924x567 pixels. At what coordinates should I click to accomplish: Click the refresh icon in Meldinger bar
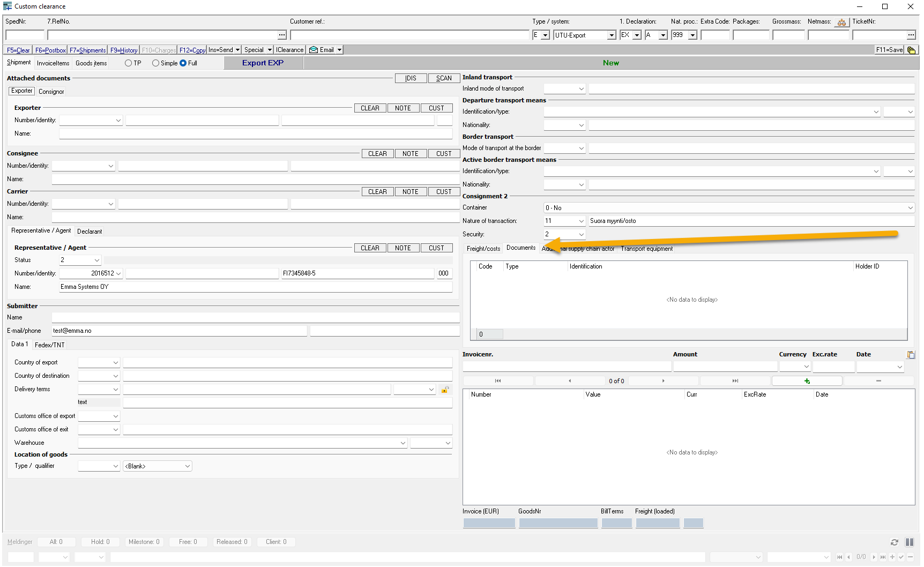tap(894, 542)
